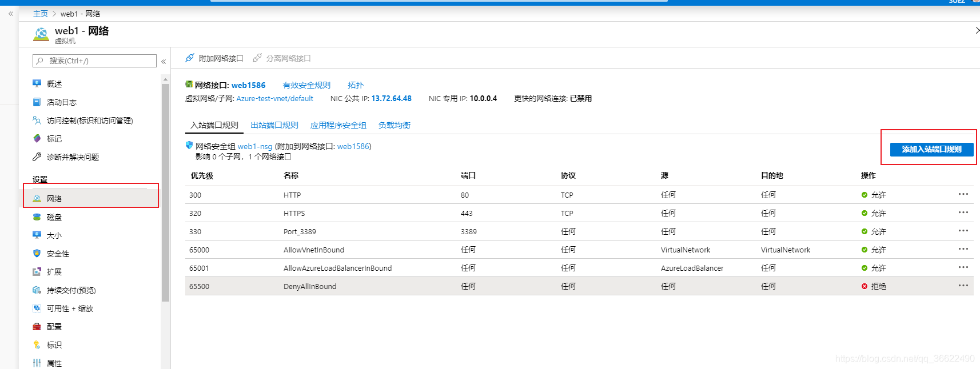Image resolution: width=980 pixels, height=369 pixels.
Task: Click 添加入站端口规则 button
Action: coord(932,149)
